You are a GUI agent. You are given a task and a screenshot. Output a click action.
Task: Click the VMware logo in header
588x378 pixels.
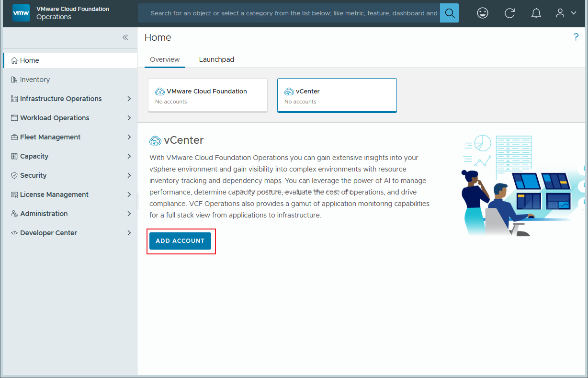click(x=21, y=13)
